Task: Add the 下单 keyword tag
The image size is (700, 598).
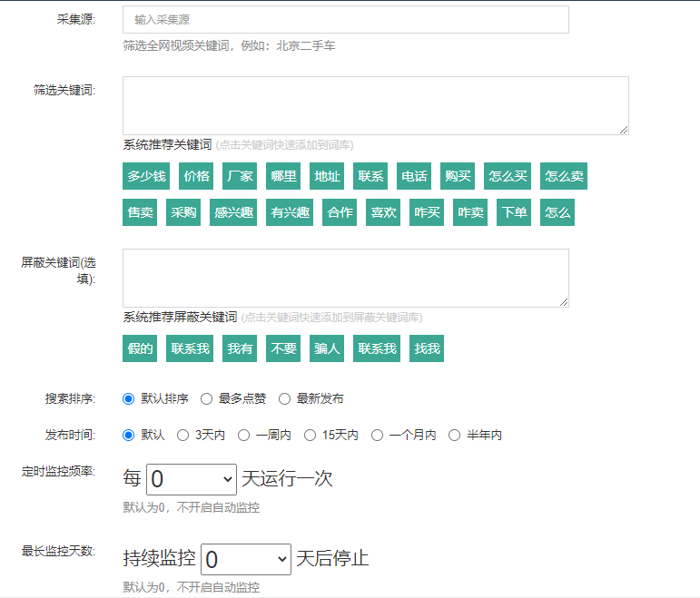Action: (x=514, y=212)
